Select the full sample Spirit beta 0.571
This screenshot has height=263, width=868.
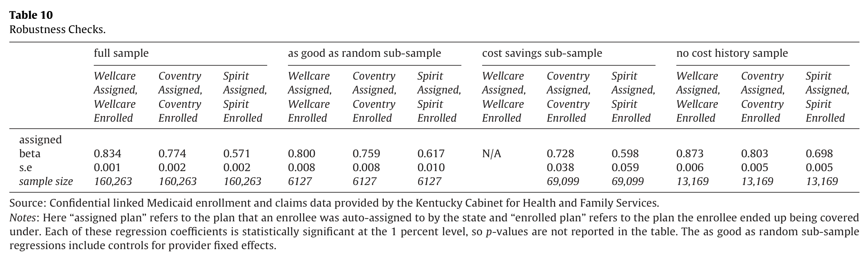(x=237, y=154)
